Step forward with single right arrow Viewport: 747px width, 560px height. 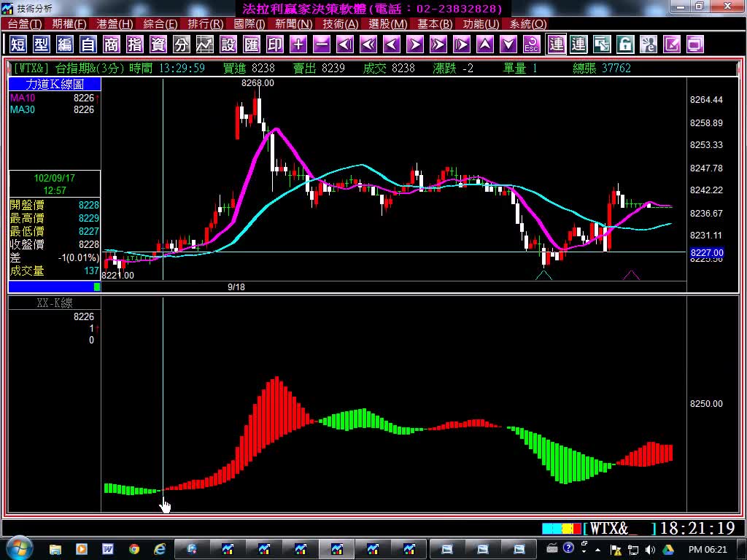point(415,44)
